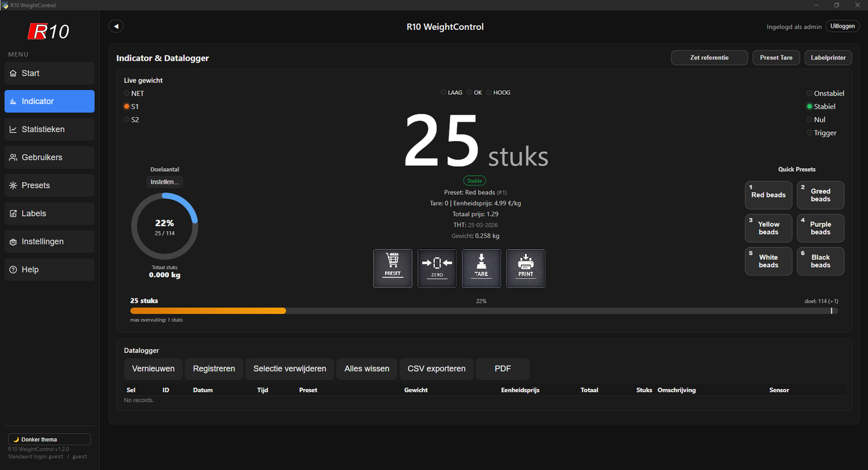Select Indicator in the sidebar menu
868x470 pixels.
click(x=49, y=101)
